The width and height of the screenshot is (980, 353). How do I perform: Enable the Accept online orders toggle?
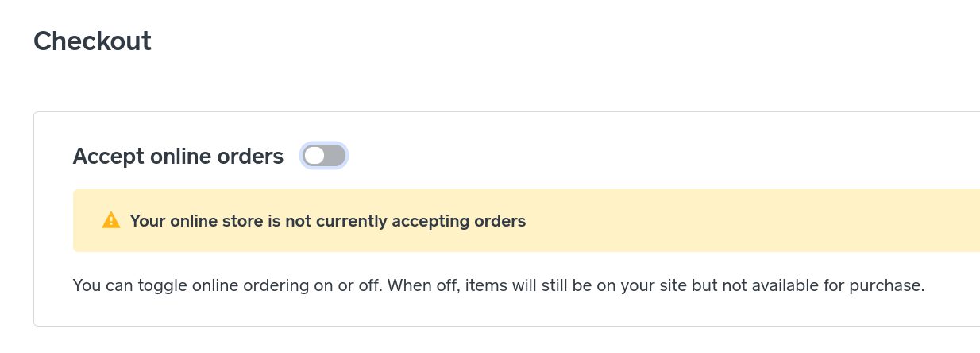[324, 156]
